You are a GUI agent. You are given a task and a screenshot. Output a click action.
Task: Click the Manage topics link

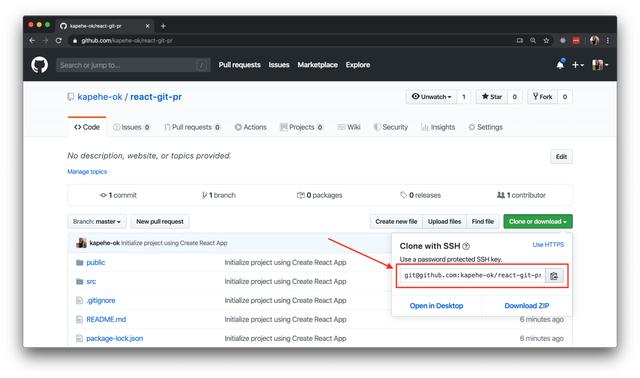[87, 171]
